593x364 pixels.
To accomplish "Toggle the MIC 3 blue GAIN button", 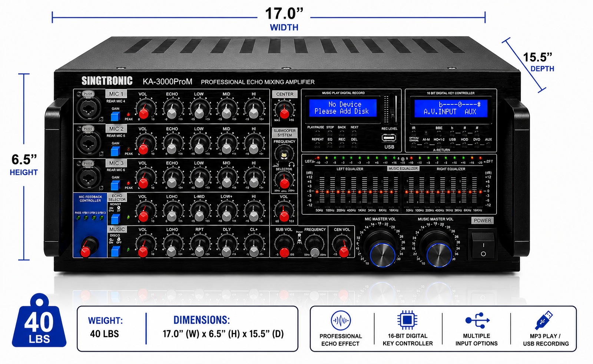I will coord(115,185).
